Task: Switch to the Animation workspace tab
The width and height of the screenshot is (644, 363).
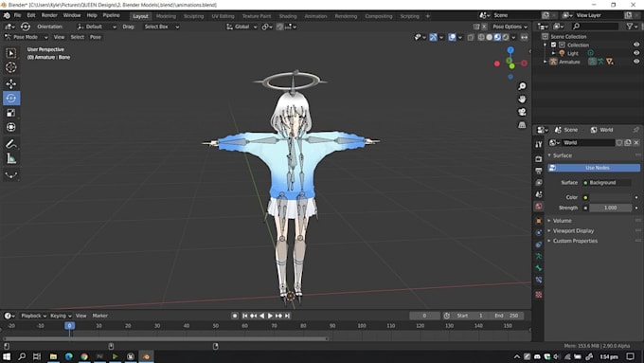Action: pos(315,16)
